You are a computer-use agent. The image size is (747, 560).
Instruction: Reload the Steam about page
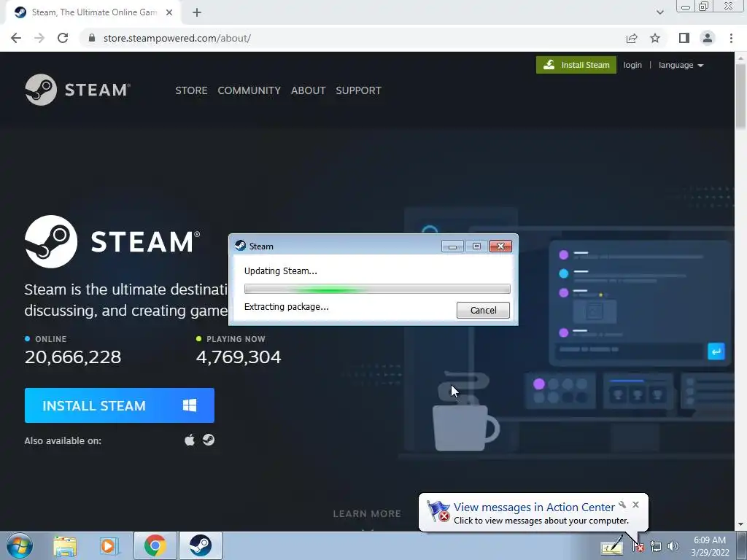click(63, 38)
